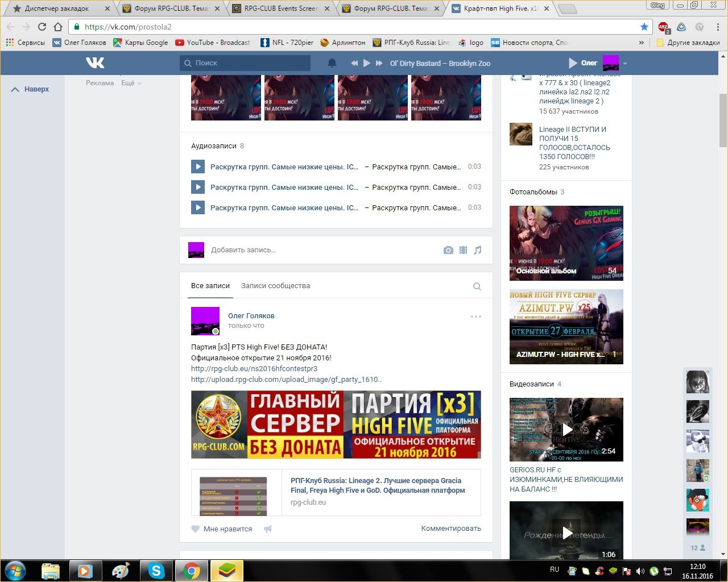
Task: Bookmark this page with star icon
Action: click(x=644, y=27)
